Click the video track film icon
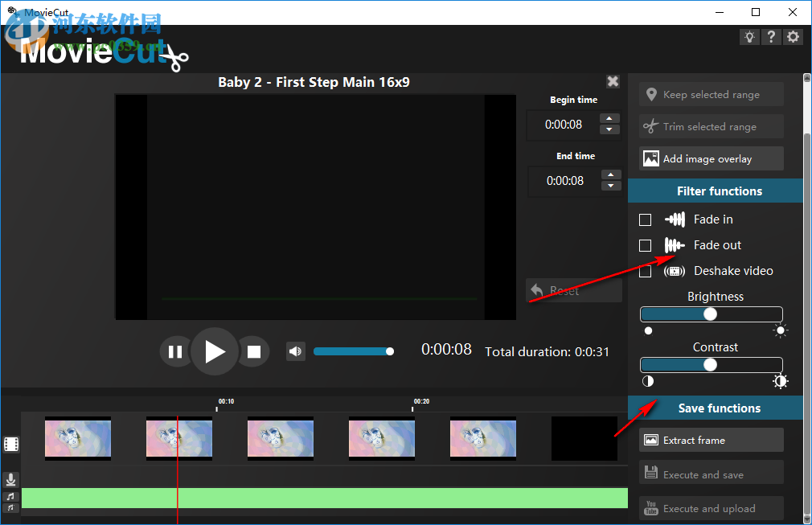812x525 pixels. coord(11,444)
